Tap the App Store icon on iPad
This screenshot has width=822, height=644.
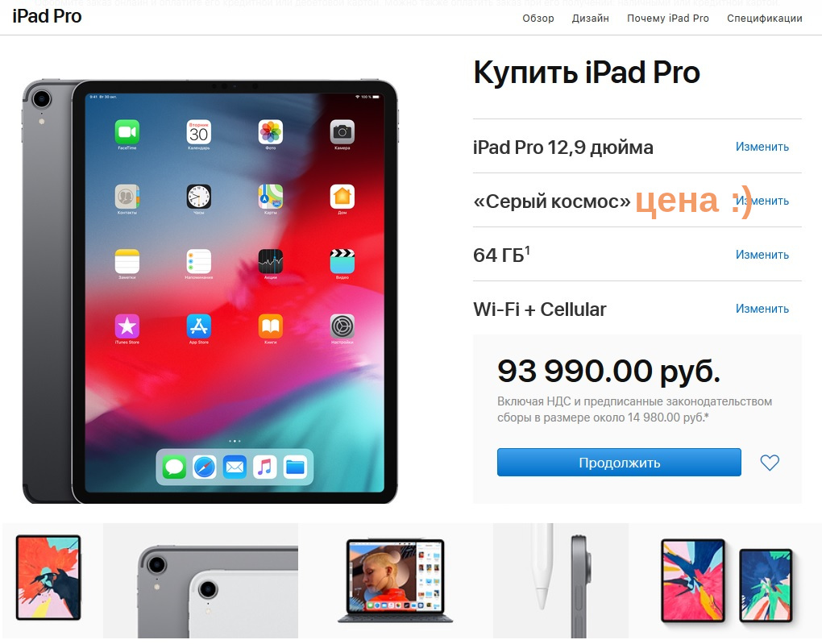point(199,326)
